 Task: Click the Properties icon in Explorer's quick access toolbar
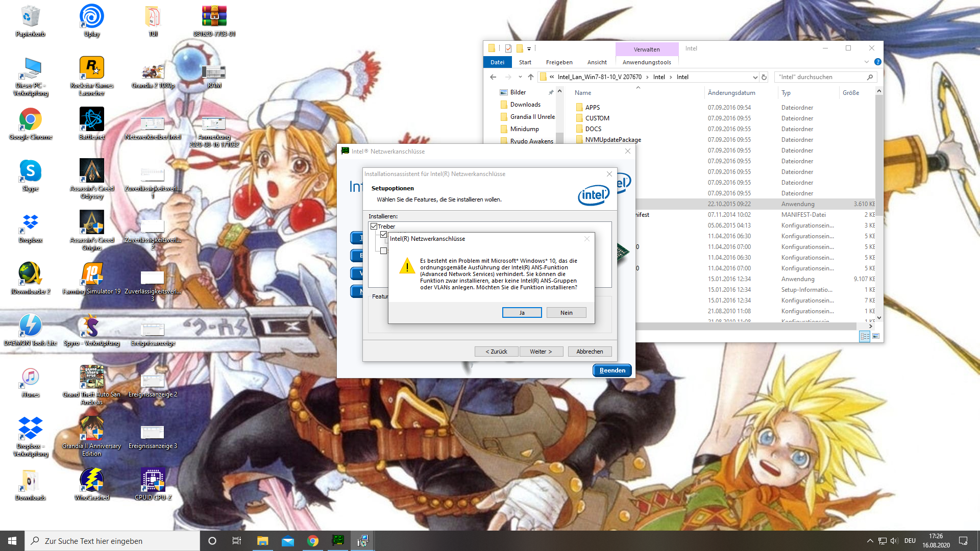[508, 48]
